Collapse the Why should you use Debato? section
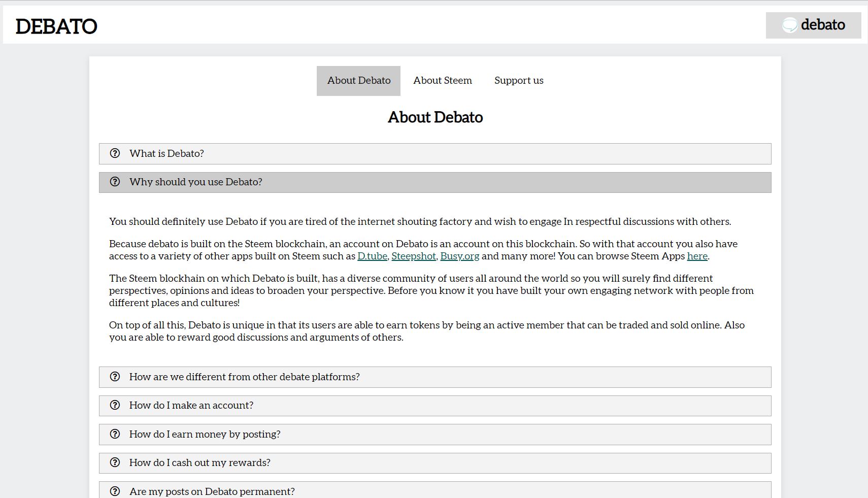The width and height of the screenshot is (868, 498). point(435,182)
